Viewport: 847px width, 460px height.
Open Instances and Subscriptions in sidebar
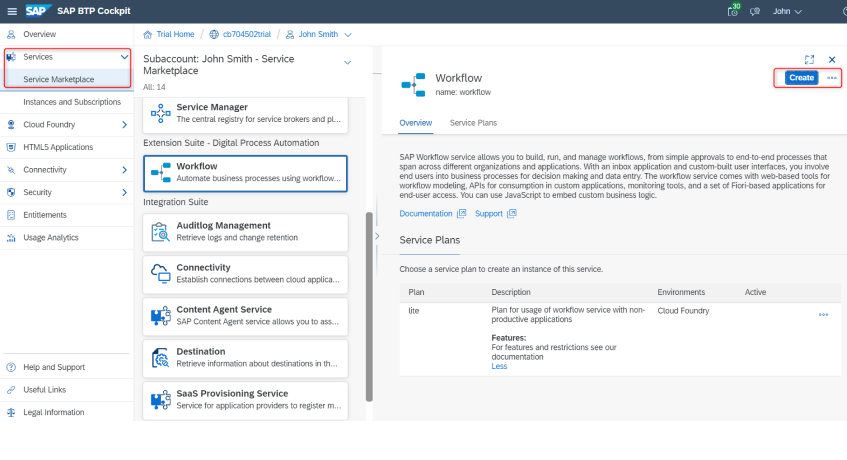(71, 102)
